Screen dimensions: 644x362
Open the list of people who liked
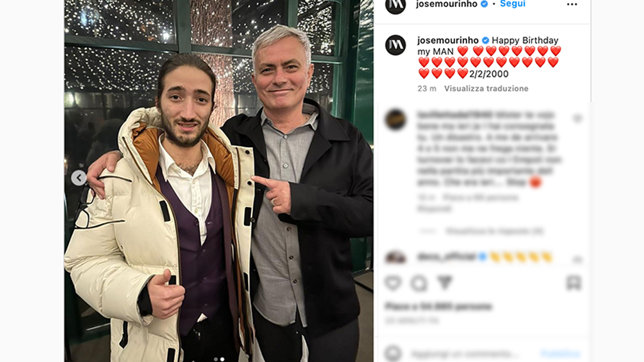[438, 307]
